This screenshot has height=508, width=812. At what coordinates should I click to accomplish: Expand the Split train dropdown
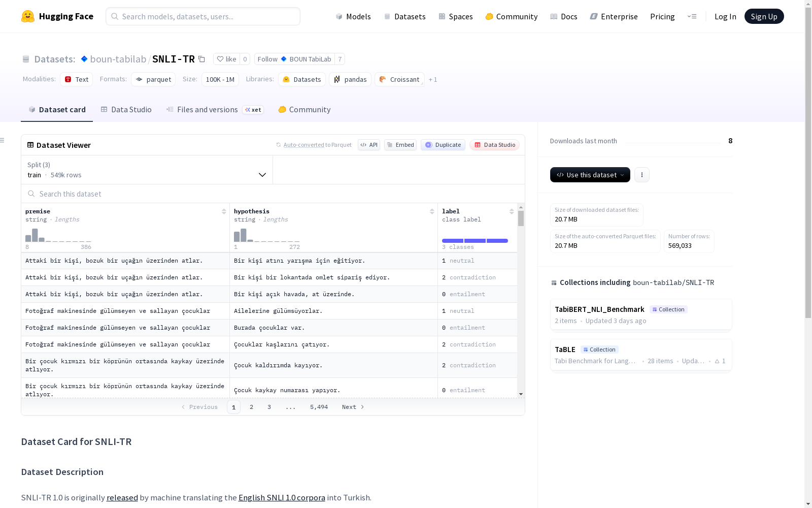[x=147, y=170]
